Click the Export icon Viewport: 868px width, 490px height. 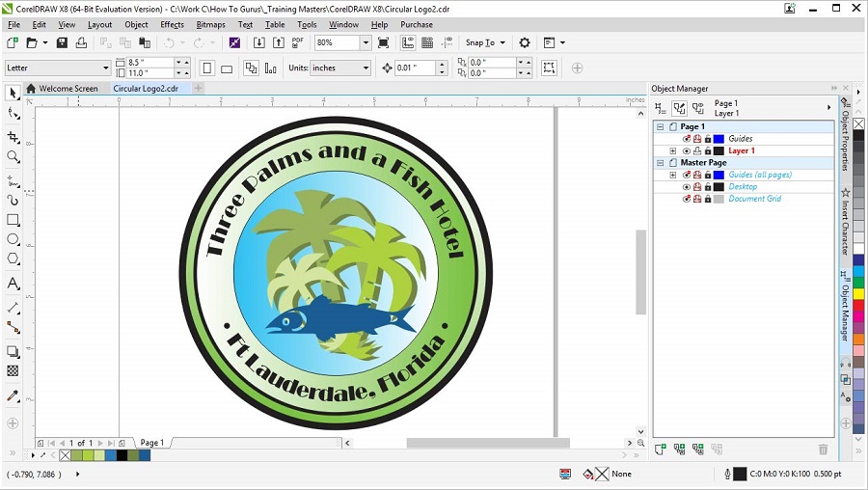(279, 42)
